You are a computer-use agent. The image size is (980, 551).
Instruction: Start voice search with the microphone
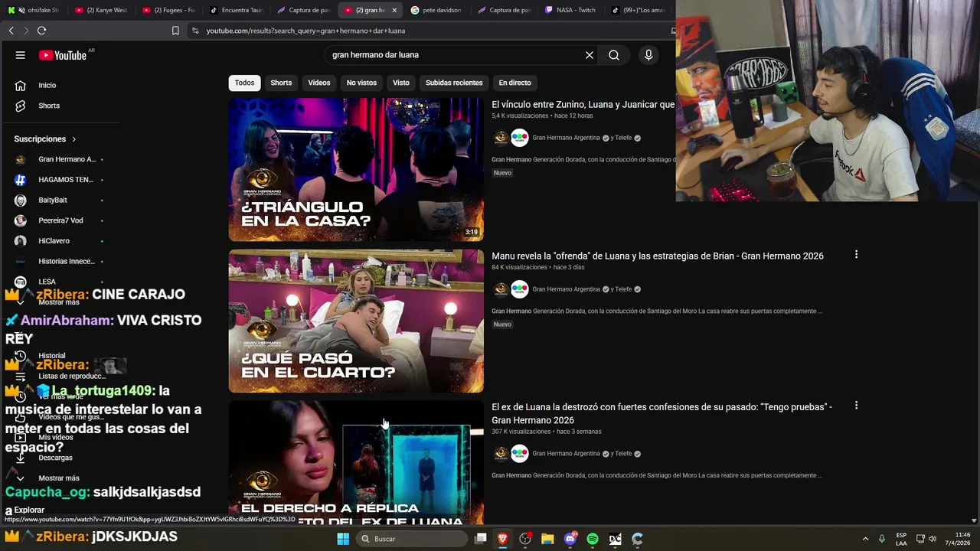648,55
